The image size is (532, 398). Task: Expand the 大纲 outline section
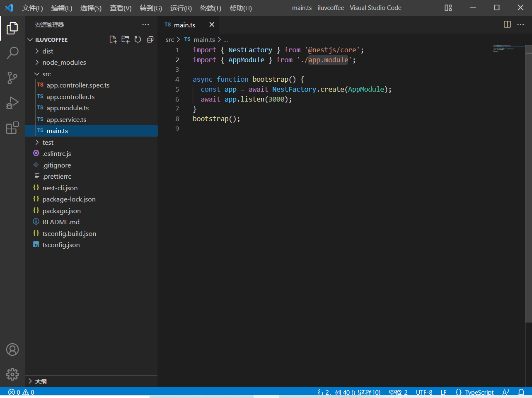(x=41, y=381)
